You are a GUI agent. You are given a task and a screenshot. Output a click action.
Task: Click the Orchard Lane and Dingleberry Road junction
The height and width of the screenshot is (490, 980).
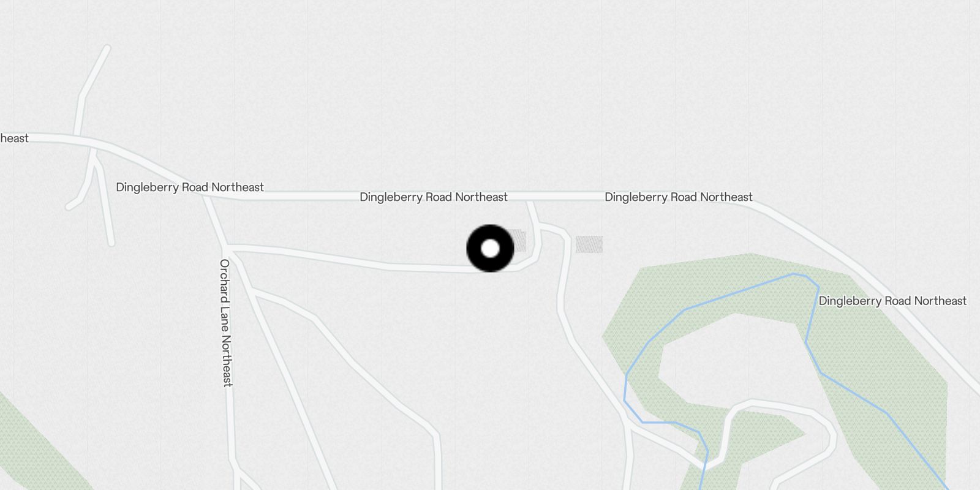(x=206, y=194)
